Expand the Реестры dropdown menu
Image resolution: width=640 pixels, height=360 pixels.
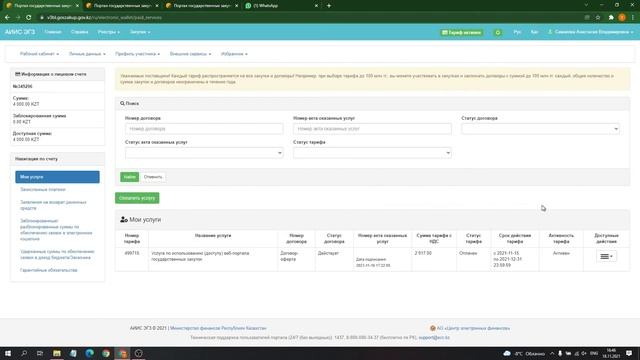pos(109,32)
